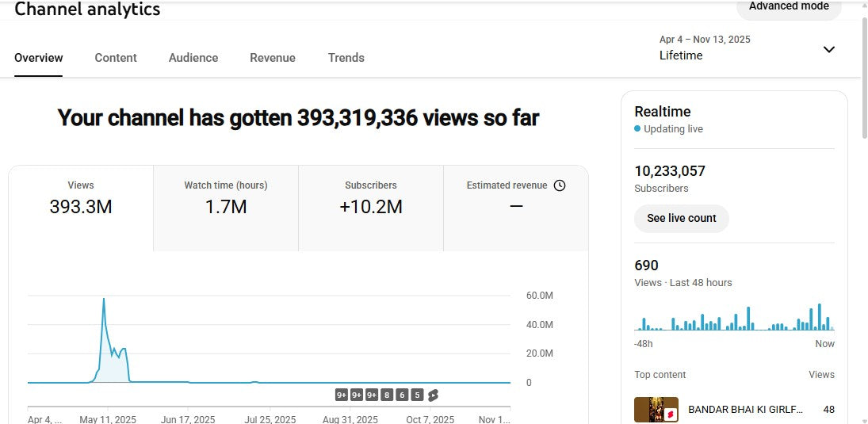The image size is (868, 424).
Task: Click the See live count button
Action: point(681,218)
